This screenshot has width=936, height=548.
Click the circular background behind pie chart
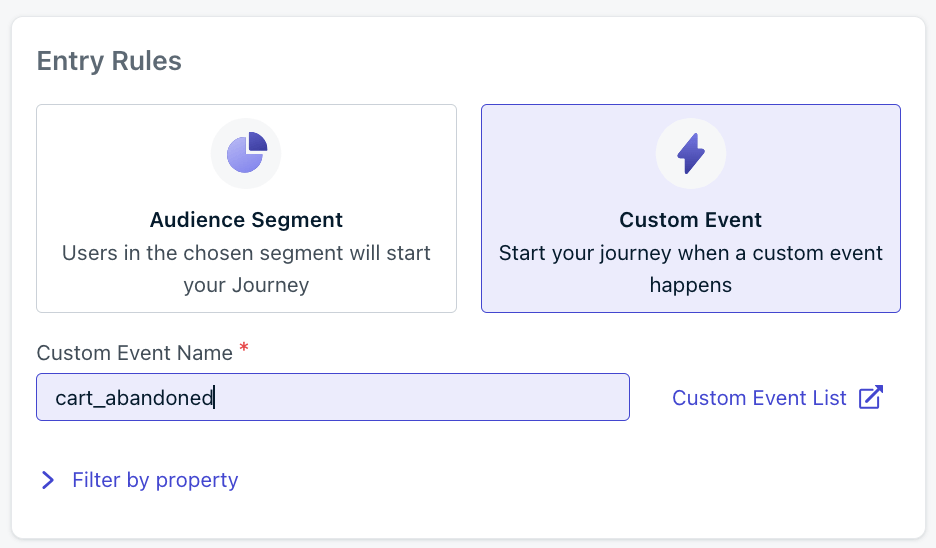click(246, 153)
